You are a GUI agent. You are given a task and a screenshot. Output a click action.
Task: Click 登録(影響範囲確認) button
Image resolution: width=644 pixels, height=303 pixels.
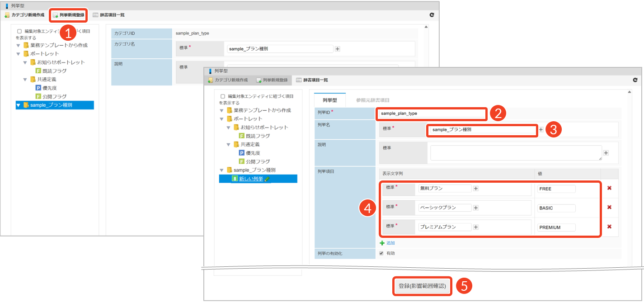click(x=422, y=286)
